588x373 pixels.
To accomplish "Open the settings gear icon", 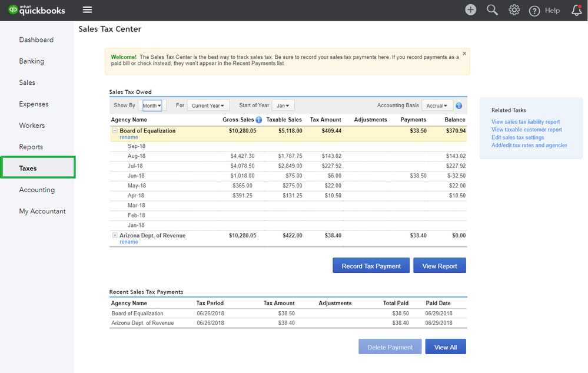I will [514, 10].
